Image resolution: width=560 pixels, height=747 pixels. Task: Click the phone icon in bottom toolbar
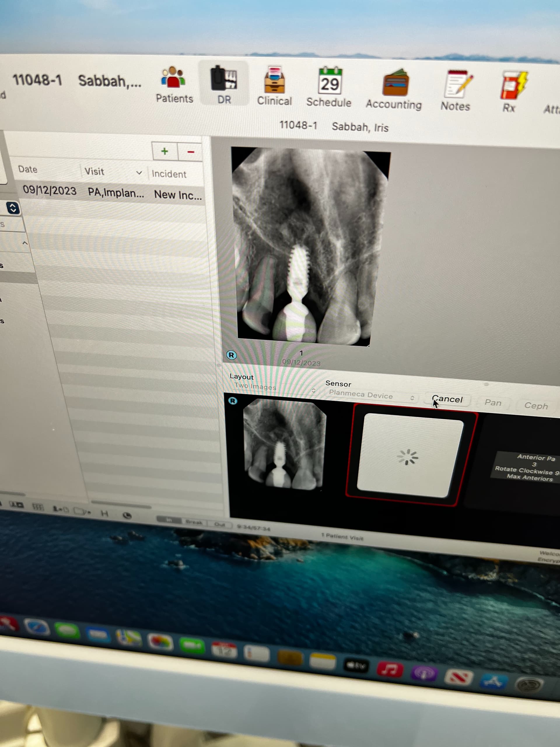coord(127,515)
